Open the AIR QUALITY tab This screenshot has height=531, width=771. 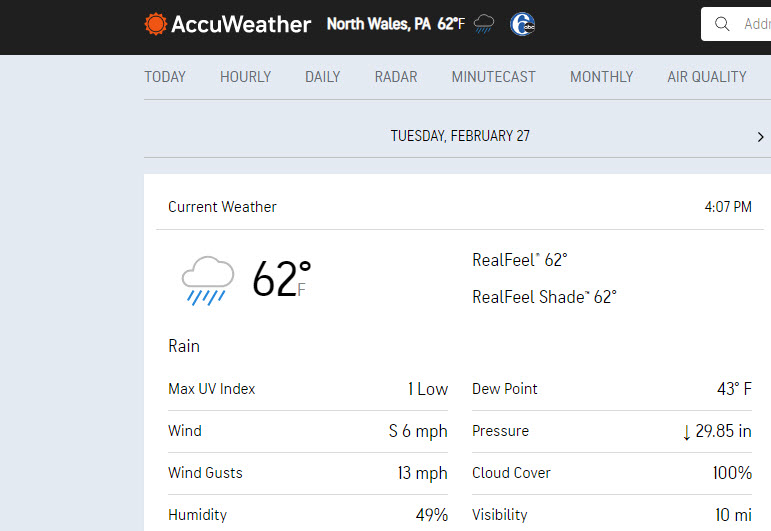coord(707,77)
